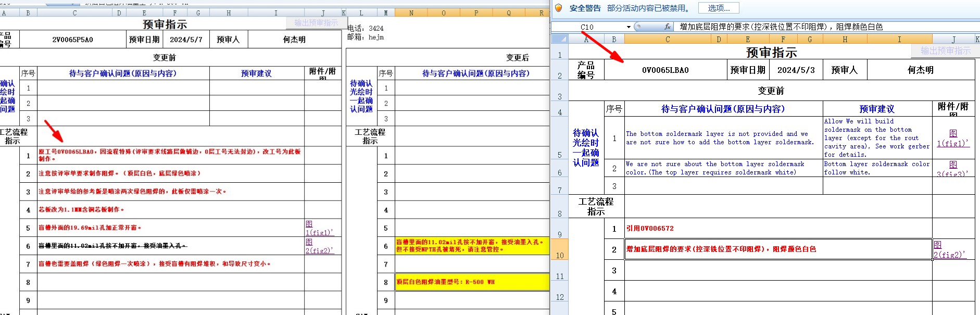This screenshot has height=315, width=980.
Task: Open the Name Box dropdown arrow next to C10
Action: pos(629,27)
